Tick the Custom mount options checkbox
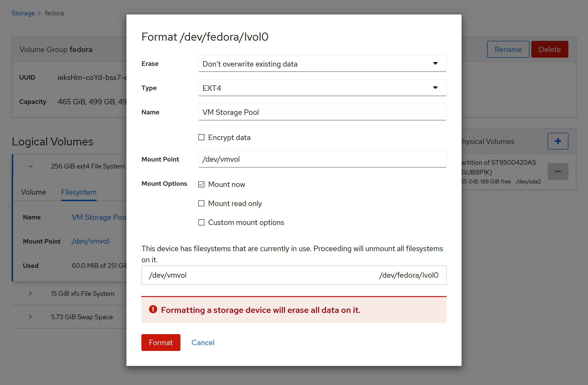588x385 pixels. click(201, 222)
